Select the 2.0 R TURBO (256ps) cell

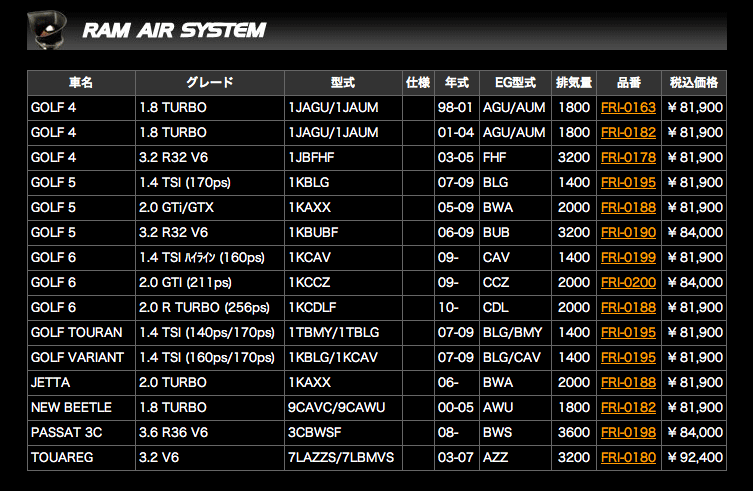point(210,307)
